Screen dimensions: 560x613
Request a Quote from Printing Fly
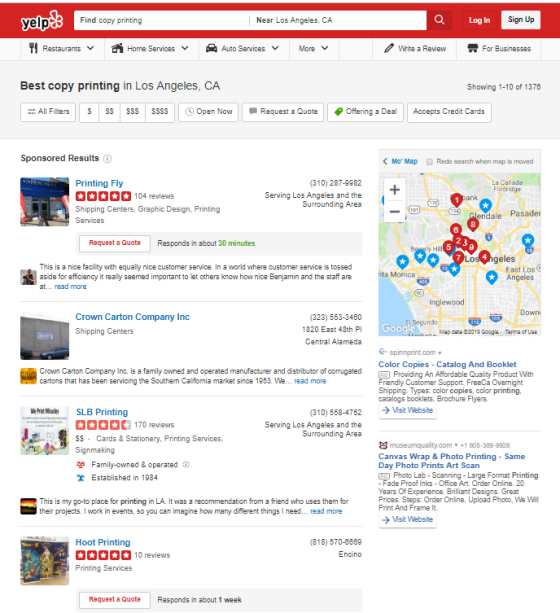[115, 243]
